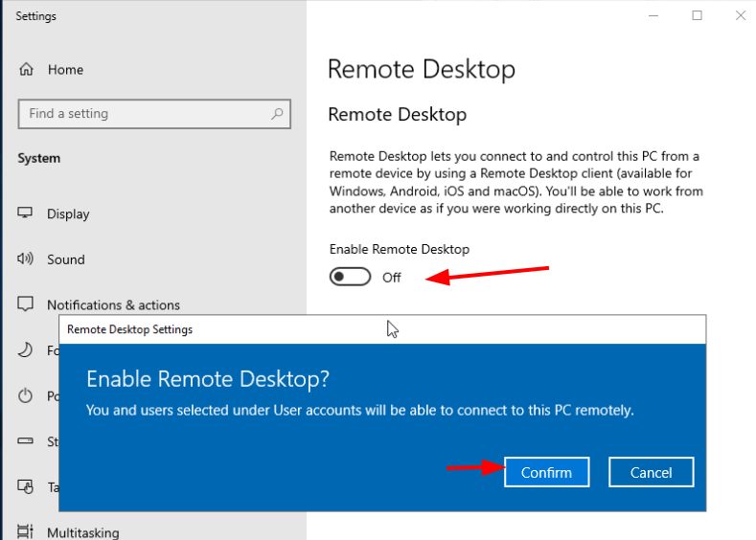Open Multitasking settings entry
This screenshot has height=540, width=756.
(x=83, y=532)
